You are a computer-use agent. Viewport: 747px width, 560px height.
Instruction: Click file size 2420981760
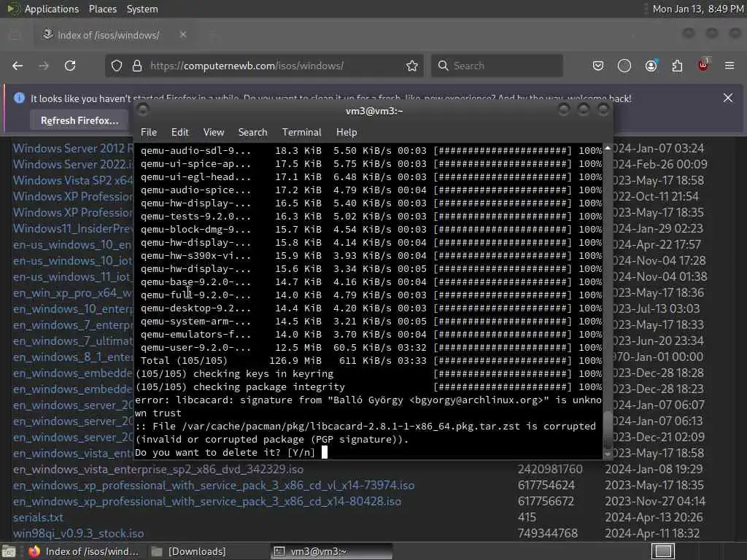point(550,470)
